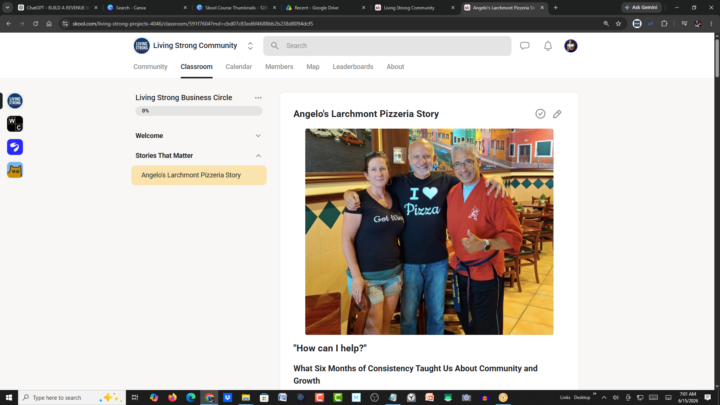Open the chat messages icon
Viewport: 720px width, 405px height.
point(524,45)
